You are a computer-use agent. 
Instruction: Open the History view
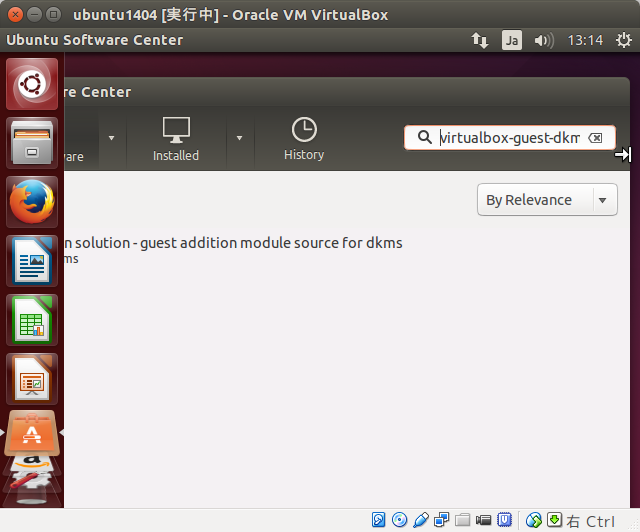(x=304, y=139)
